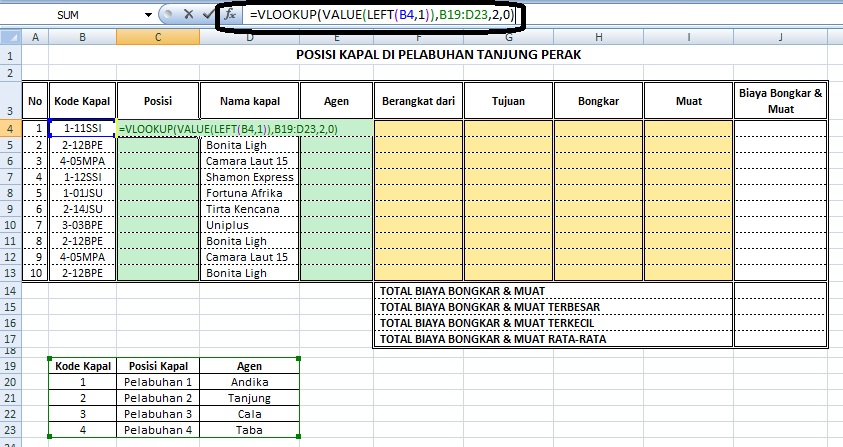The width and height of the screenshot is (843, 447).
Task: Click Camara Laut 15 in row 6
Action: pyautogui.click(x=250, y=161)
